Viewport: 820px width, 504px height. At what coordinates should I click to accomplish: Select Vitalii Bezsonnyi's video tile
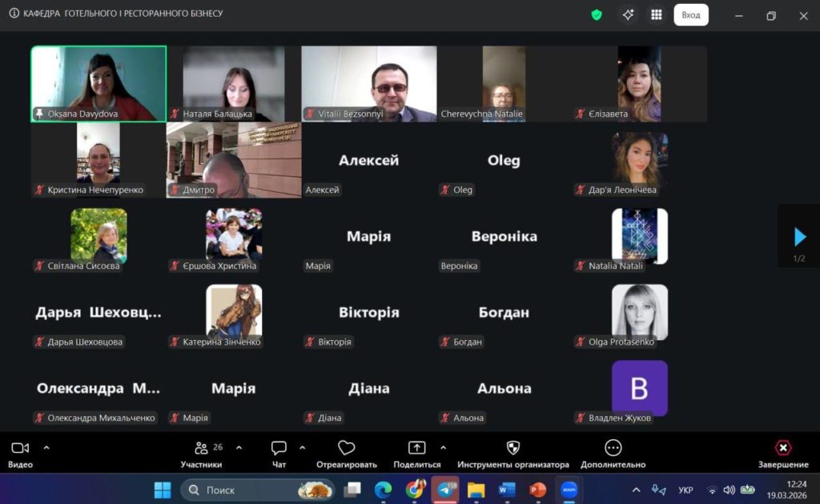[369, 83]
